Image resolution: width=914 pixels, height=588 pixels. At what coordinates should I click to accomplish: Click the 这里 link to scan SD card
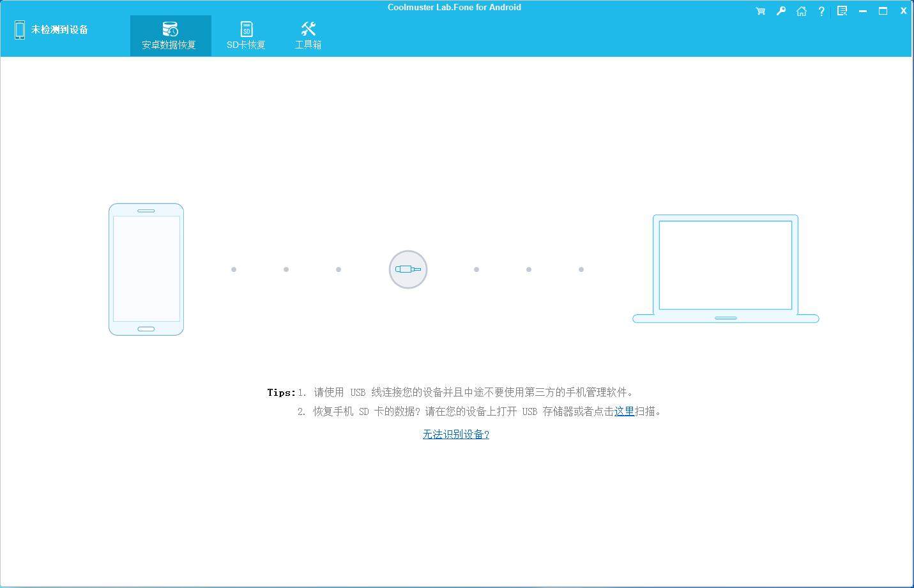pyautogui.click(x=624, y=411)
